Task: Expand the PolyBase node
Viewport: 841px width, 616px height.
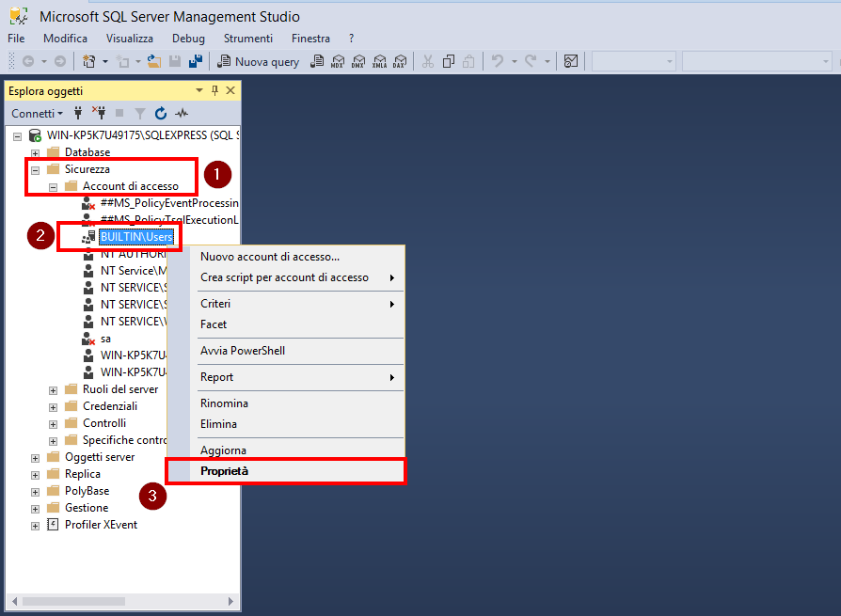Action: pos(36,492)
